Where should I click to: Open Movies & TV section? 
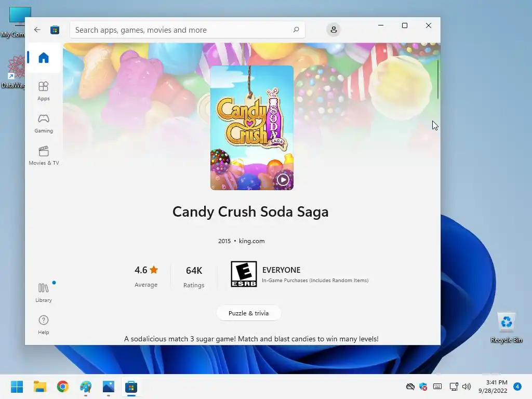pos(44,155)
